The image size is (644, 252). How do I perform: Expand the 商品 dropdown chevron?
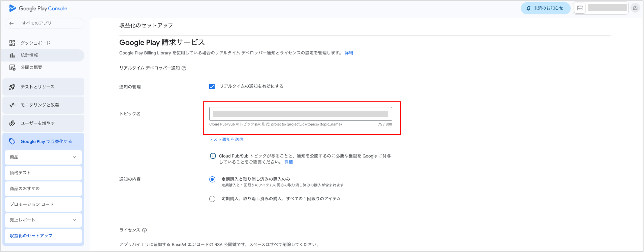74,157
